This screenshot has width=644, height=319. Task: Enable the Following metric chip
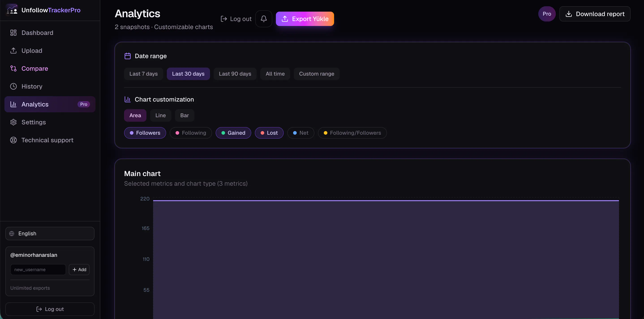(x=191, y=133)
